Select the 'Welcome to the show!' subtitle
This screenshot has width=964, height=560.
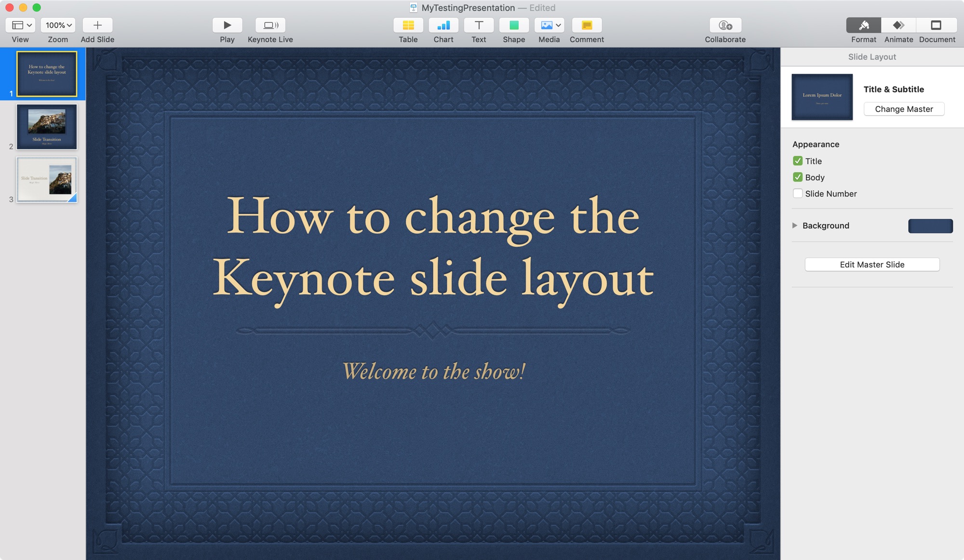pos(434,372)
